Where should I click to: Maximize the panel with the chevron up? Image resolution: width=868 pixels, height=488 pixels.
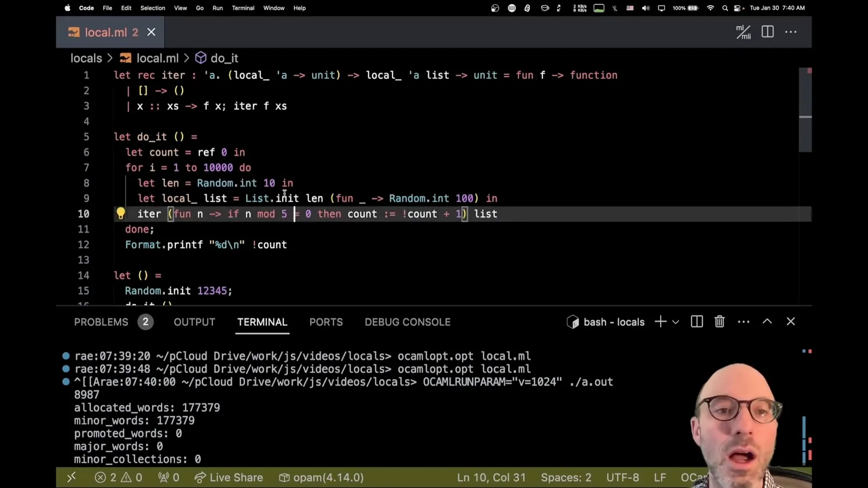[x=767, y=322]
